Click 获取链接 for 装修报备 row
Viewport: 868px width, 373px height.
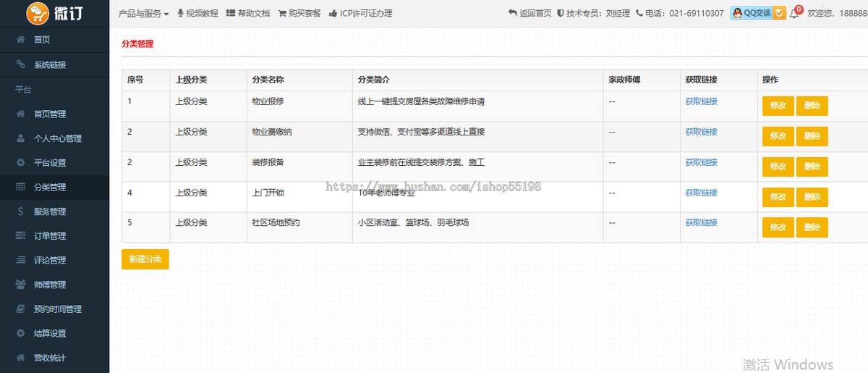[x=702, y=162]
